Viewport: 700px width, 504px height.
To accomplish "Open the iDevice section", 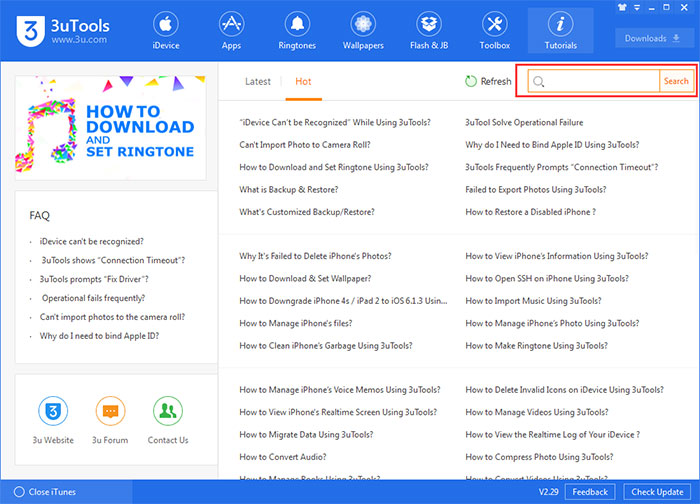I will pos(166,30).
